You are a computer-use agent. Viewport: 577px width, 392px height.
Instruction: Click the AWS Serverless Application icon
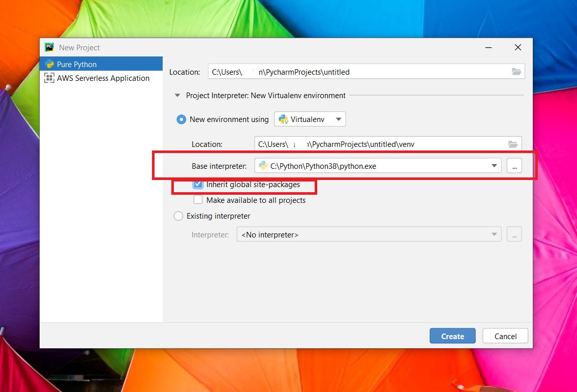pyautogui.click(x=49, y=78)
